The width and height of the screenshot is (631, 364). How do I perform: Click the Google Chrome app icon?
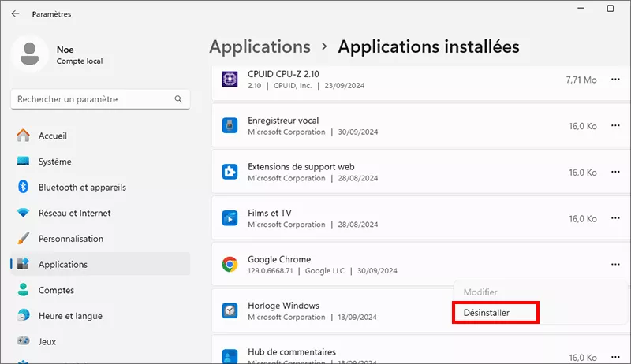(230, 265)
